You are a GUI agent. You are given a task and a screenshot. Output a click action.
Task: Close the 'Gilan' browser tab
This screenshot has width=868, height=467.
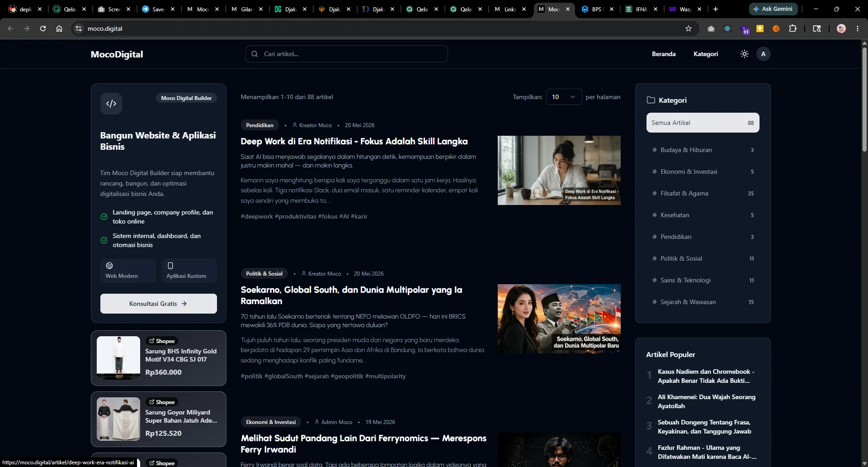coord(261,9)
